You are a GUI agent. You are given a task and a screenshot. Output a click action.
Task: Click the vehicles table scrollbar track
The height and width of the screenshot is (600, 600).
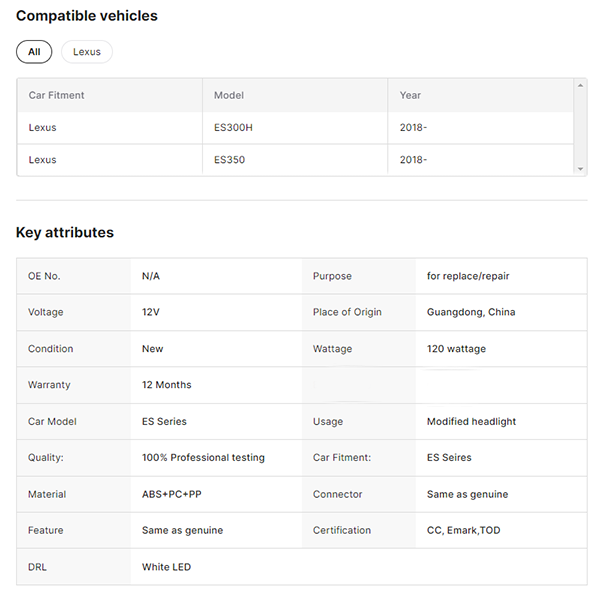point(581,128)
